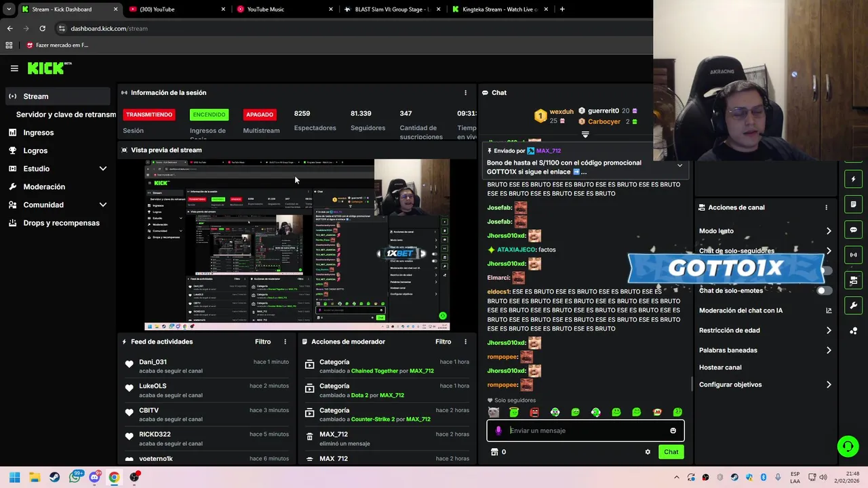This screenshot has height=488, width=868.
Task: Click wexduh in chat leaderboard
Action: point(561,112)
